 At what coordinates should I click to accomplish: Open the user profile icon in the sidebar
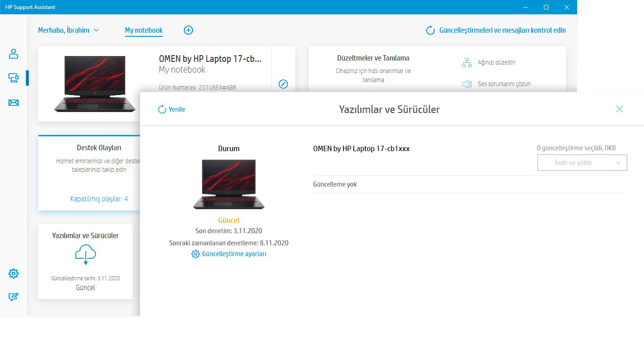(13, 54)
